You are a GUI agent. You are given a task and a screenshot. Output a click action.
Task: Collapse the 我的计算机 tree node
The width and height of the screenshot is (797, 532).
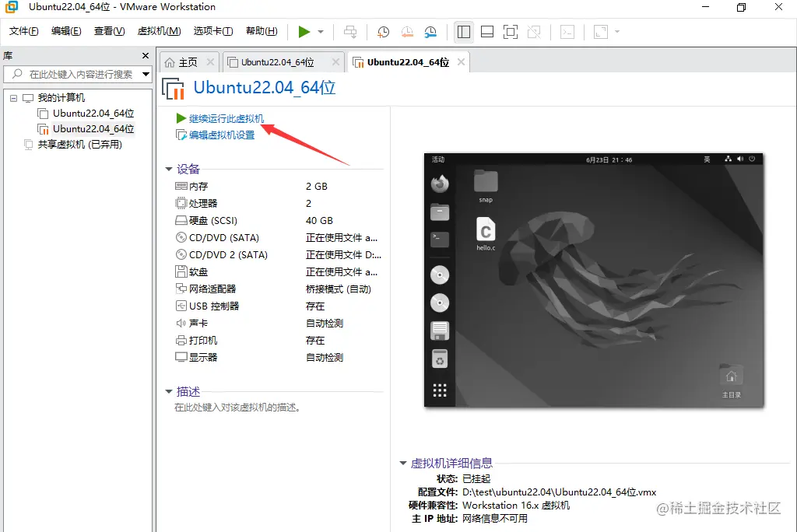[14, 98]
